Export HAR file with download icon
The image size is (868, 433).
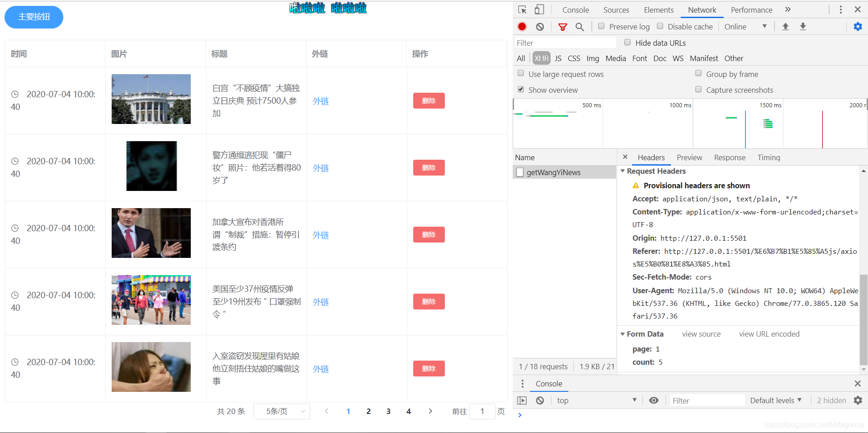tap(802, 26)
